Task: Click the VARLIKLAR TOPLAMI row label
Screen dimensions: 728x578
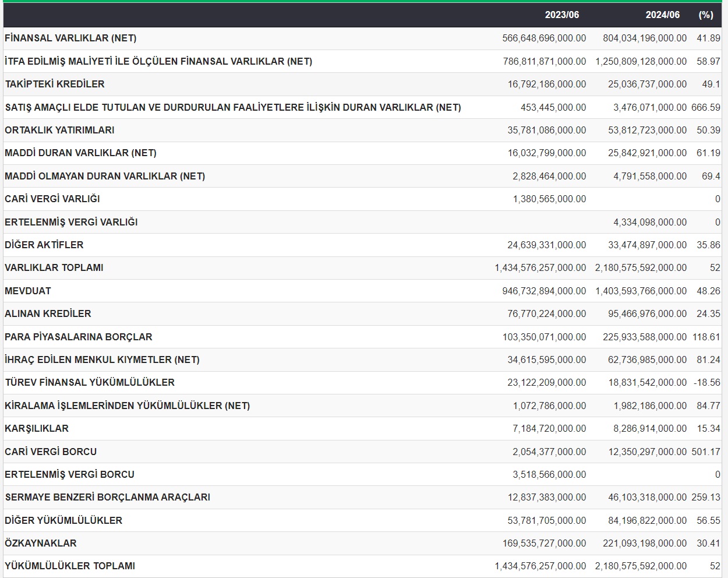Action: (x=54, y=267)
